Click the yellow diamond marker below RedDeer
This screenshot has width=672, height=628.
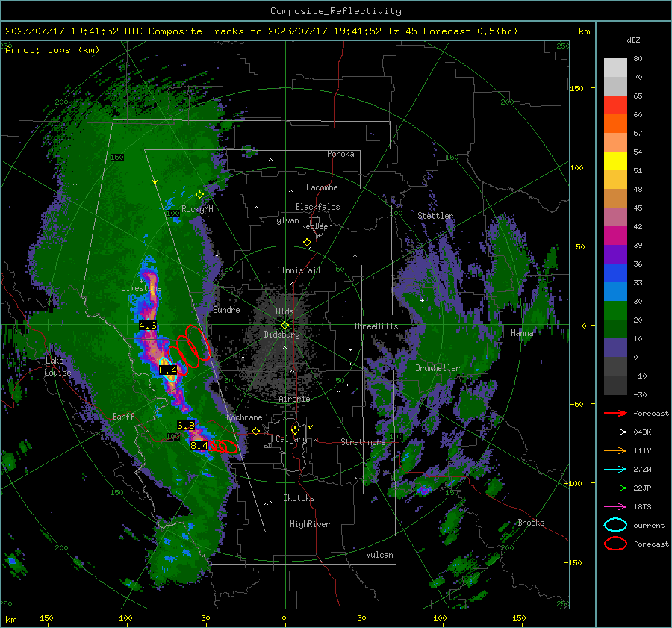click(x=307, y=243)
